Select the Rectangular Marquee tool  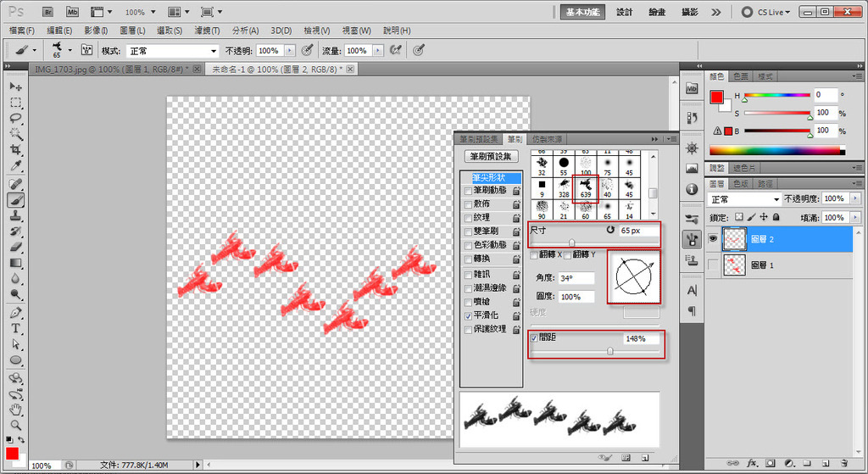click(x=15, y=103)
